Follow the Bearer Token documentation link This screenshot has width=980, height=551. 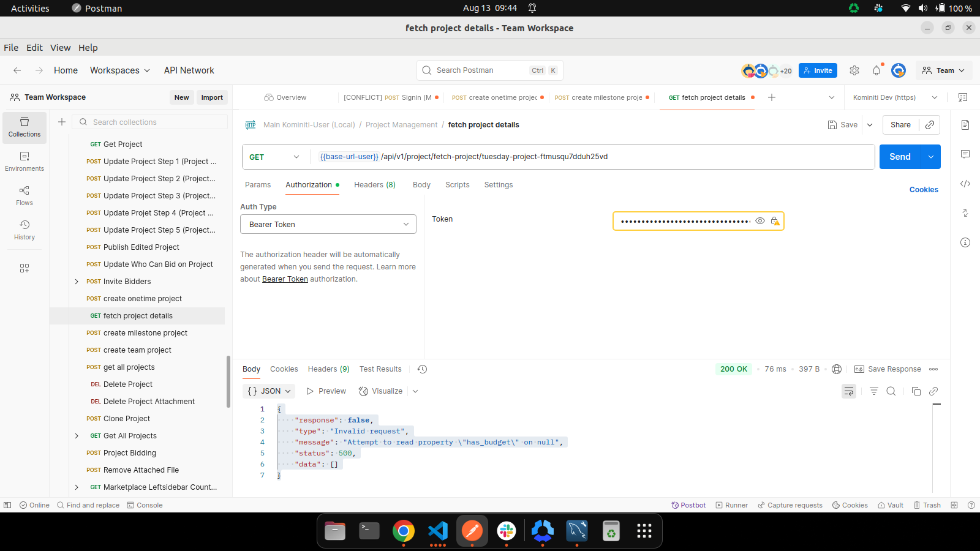285,279
